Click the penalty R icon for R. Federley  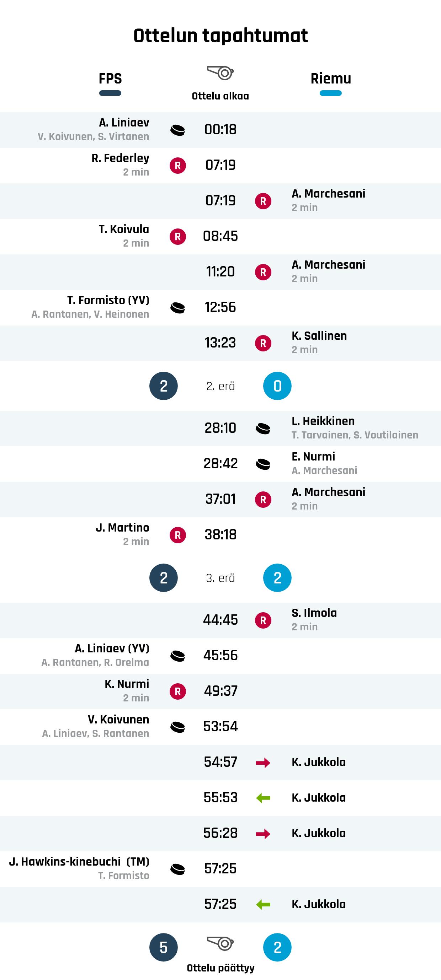click(x=177, y=166)
